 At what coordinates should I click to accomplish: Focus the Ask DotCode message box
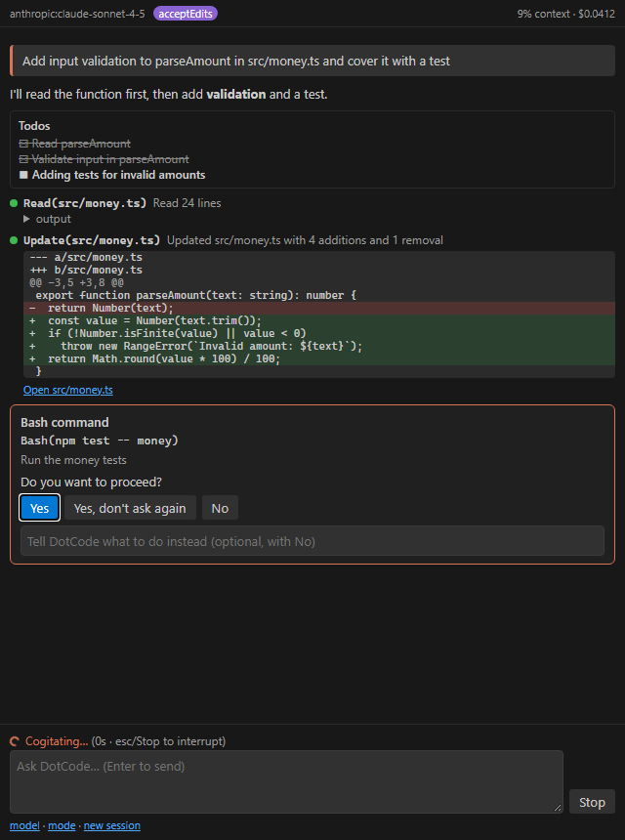pyautogui.click(x=286, y=781)
